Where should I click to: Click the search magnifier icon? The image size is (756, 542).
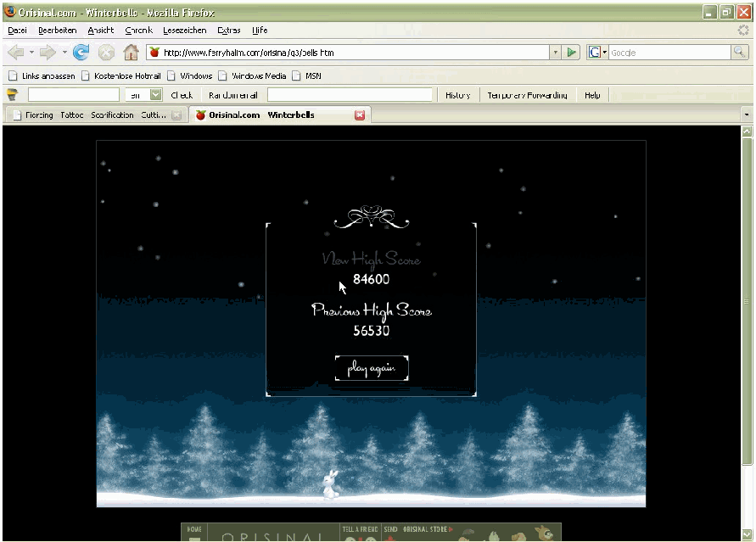[739, 52]
